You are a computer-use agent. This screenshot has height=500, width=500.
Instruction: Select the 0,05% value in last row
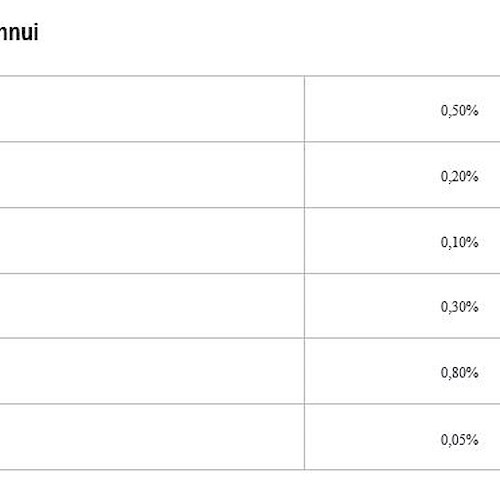coord(459,440)
